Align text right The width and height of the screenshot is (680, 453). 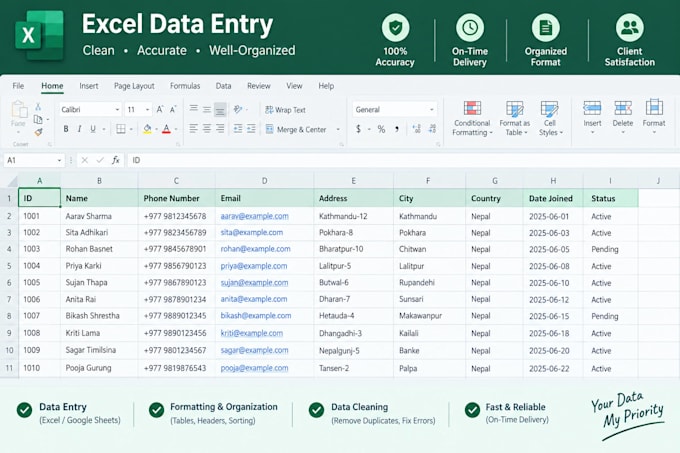pos(220,128)
